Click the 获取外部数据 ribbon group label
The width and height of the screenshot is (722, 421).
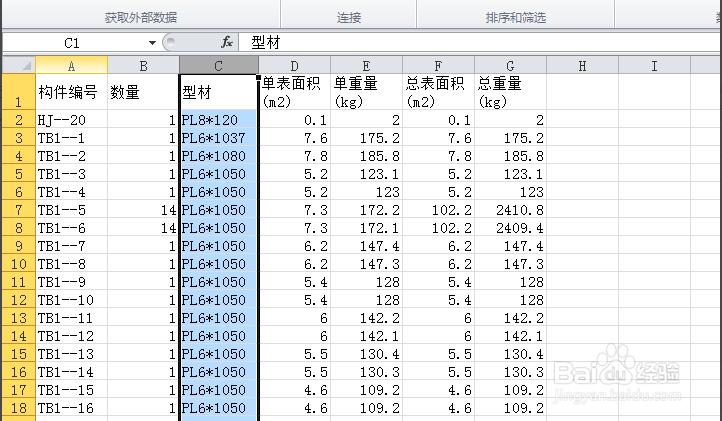(141, 18)
